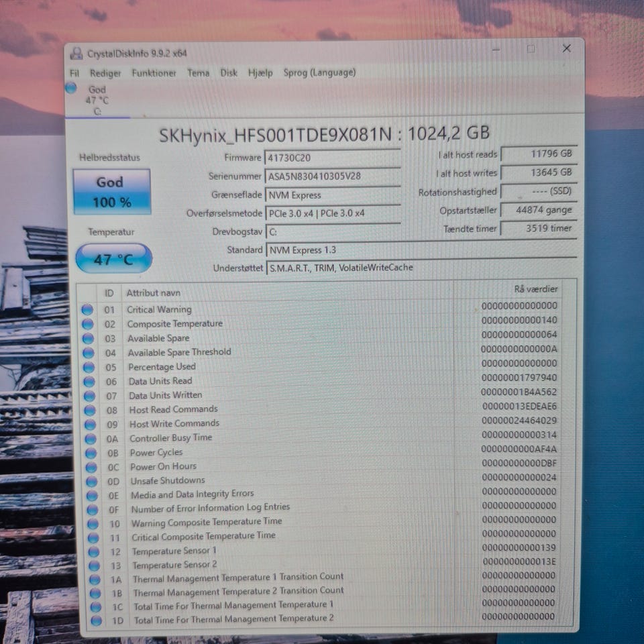
Task: Click the status orb for Percentage Used
Action: point(89,367)
